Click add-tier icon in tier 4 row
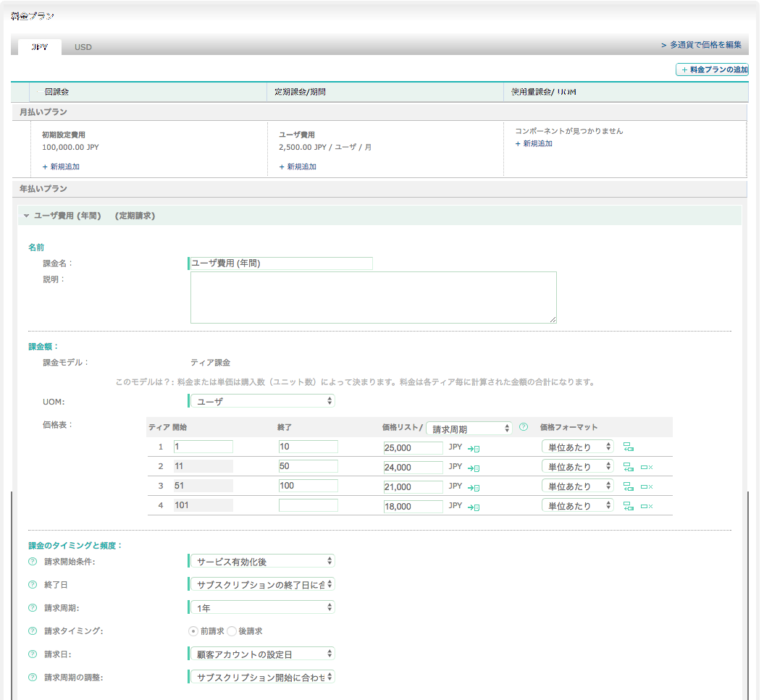 (x=628, y=507)
